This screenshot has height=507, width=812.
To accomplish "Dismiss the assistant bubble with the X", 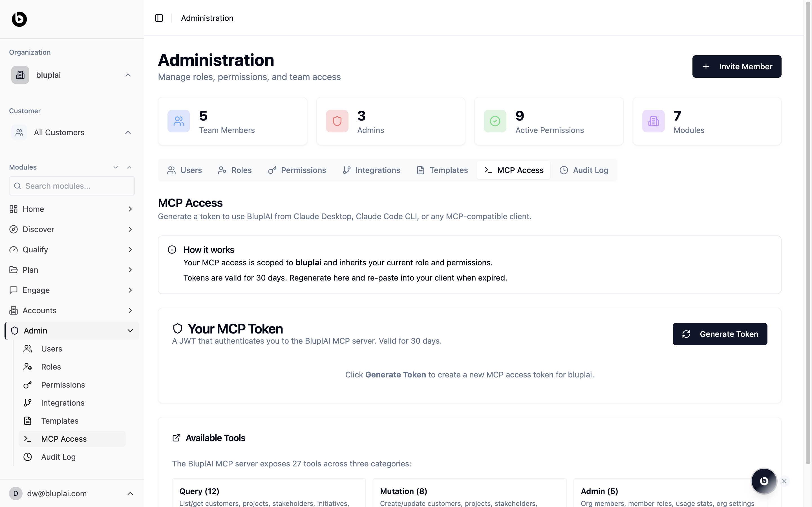I will pyautogui.click(x=784, y=481).
